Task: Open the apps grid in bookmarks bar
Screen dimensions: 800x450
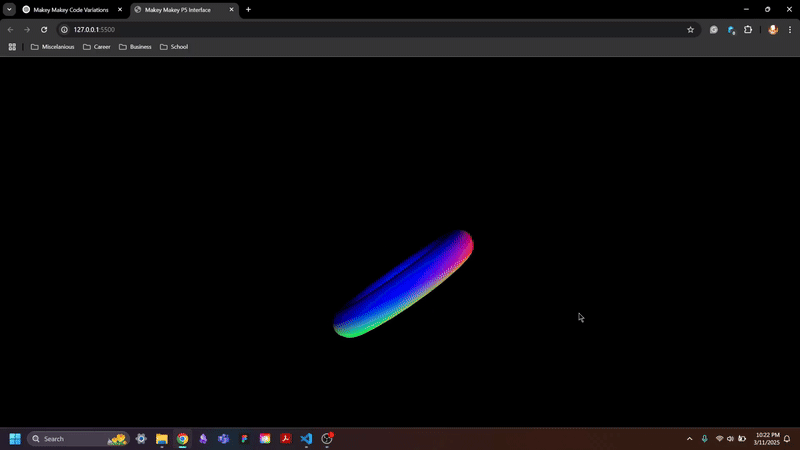Action: 12,47
